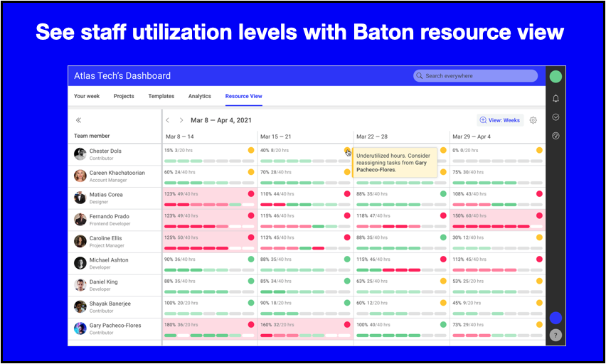Open the gauge dashboard icon in sidebar
Image resolution: width=606 pixels, height=364 pixels.
click(555, 136)
